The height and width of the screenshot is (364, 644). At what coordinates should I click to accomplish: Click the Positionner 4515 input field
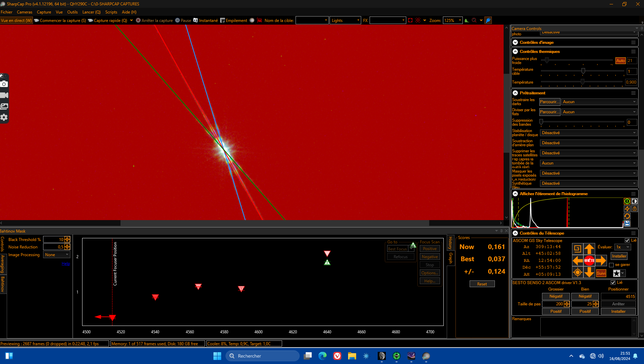click(x=618, y=297)
